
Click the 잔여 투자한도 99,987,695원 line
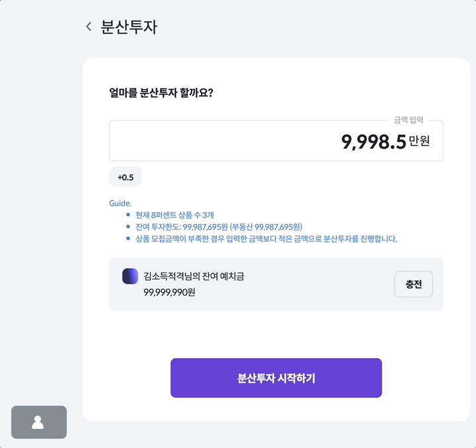[219, 227]
